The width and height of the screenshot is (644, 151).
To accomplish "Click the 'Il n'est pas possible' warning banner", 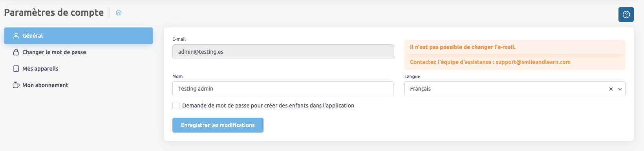I will (515, 47).
